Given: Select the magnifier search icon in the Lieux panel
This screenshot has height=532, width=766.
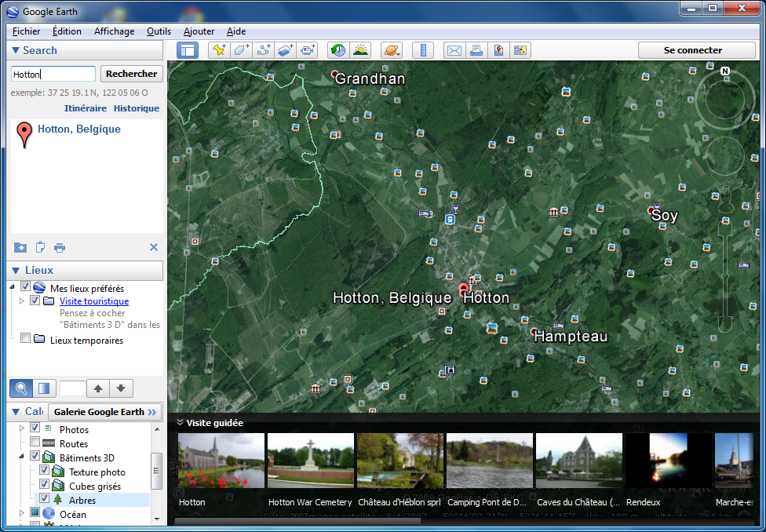Looking at the screenshot, I should click(21, 388).
